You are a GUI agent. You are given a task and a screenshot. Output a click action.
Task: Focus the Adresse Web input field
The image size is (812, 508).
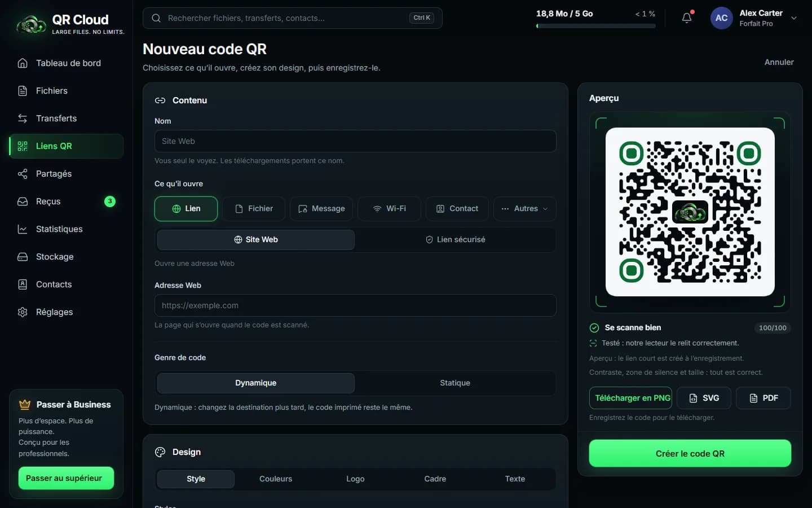[355, 305]
